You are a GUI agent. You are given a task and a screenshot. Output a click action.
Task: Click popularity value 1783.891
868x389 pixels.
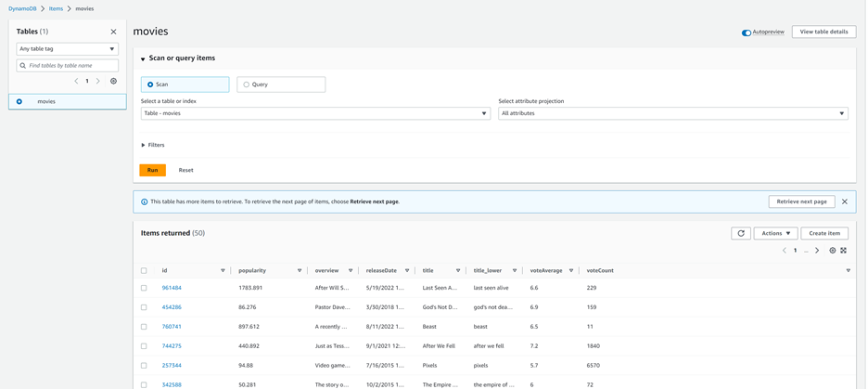pyautogui.click(x=250, y=288)
